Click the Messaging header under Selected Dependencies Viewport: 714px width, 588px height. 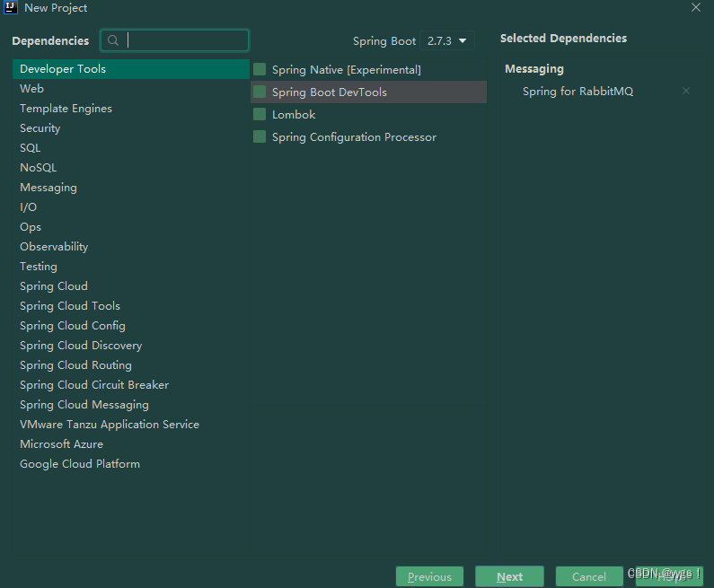point(534,69)
